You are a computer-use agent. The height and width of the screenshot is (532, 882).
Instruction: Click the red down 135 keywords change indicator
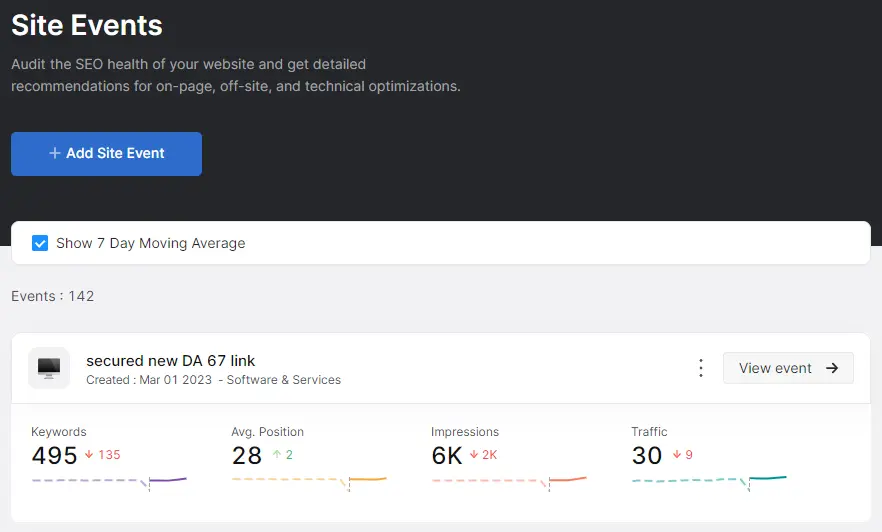click(103, 455)
